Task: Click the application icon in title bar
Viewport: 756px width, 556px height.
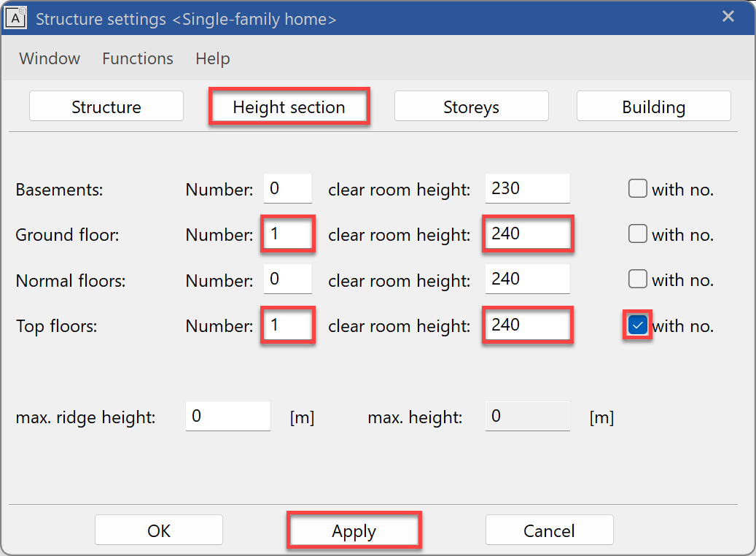Action: [x=16, y=18]
